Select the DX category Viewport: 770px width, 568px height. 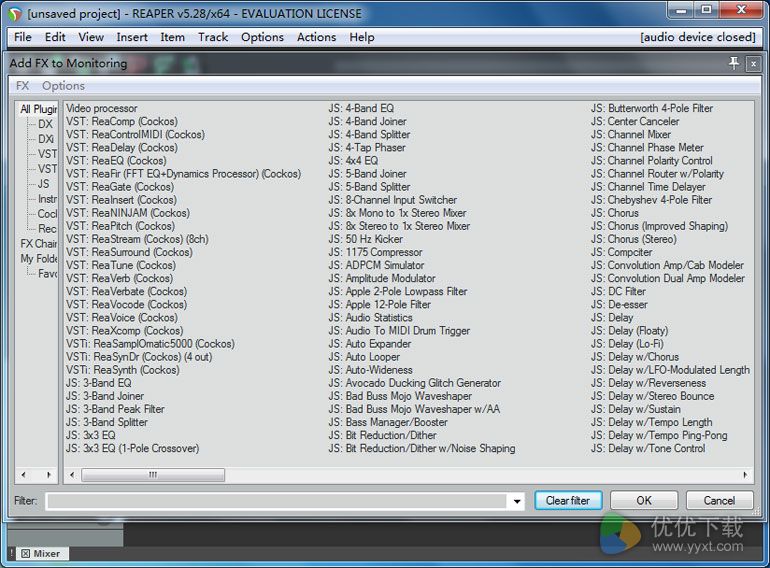tap(45, 124)
